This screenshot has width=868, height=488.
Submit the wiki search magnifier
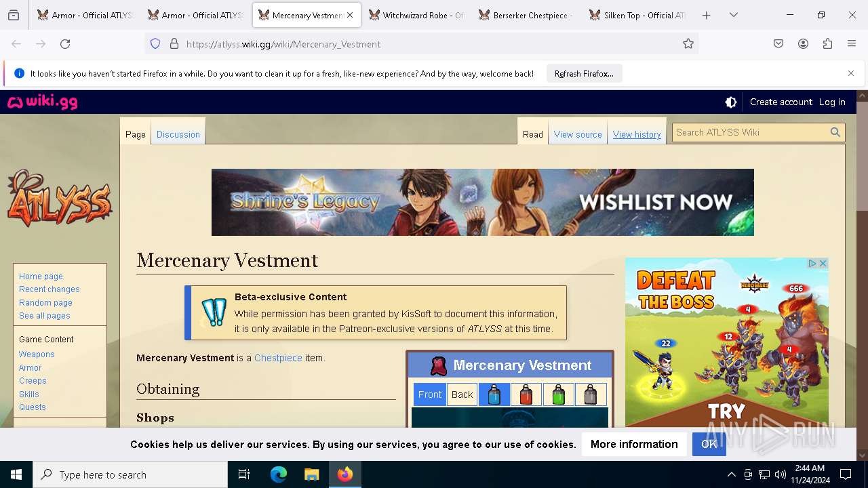point(835,133)
